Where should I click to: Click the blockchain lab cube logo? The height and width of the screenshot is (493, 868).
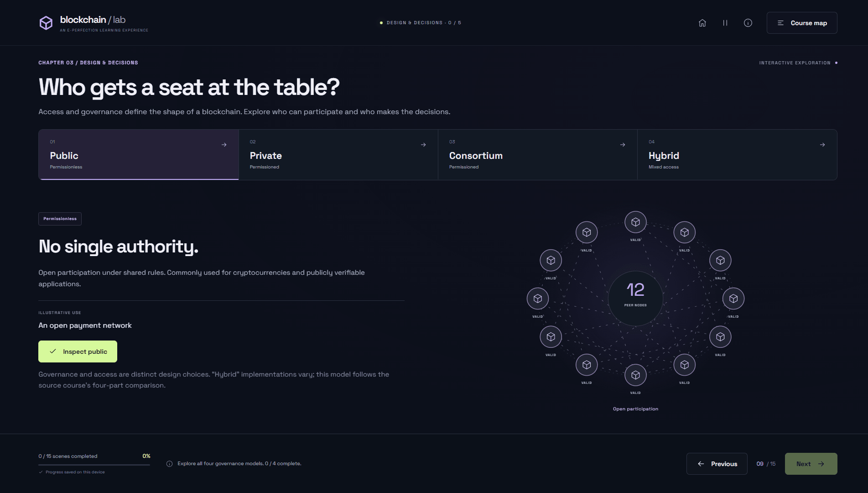click(x=46, y=23)
